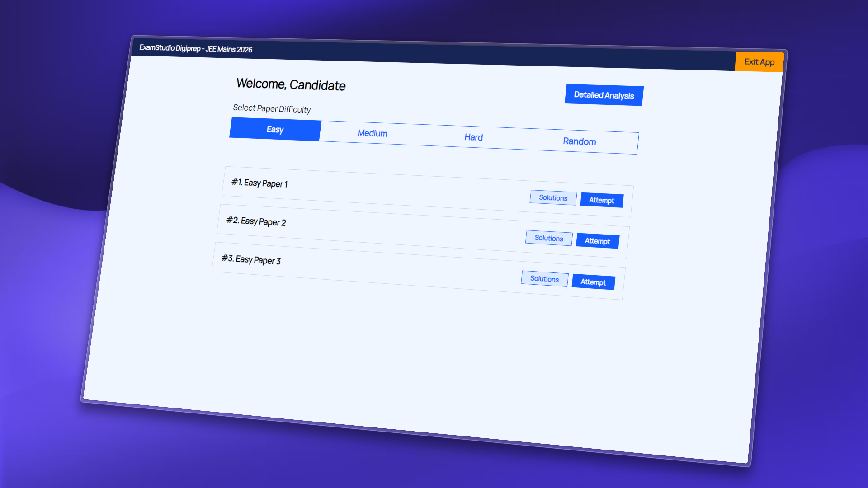The width and height of the screenshot is (868, 488).
Task: Click the '#1. Easy Paper 1' title
Action: pyautogui.click(x=259, y=183)
